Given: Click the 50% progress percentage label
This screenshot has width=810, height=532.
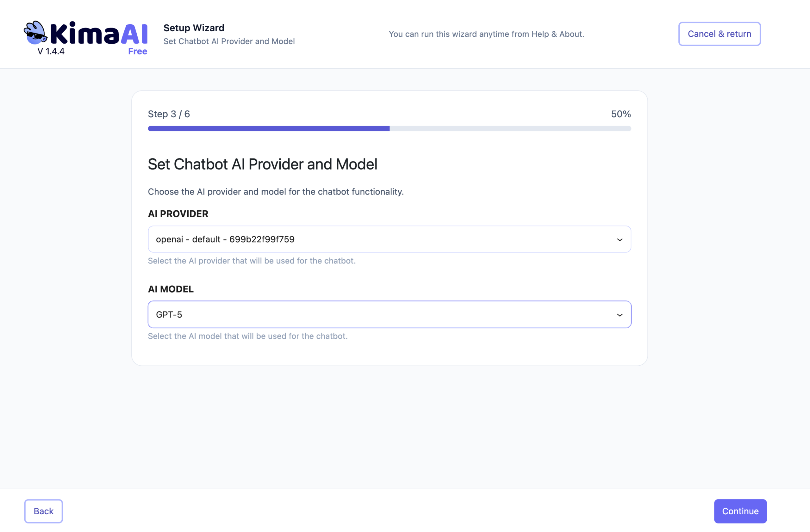Looking at the screenshot, I should [620, 114].
